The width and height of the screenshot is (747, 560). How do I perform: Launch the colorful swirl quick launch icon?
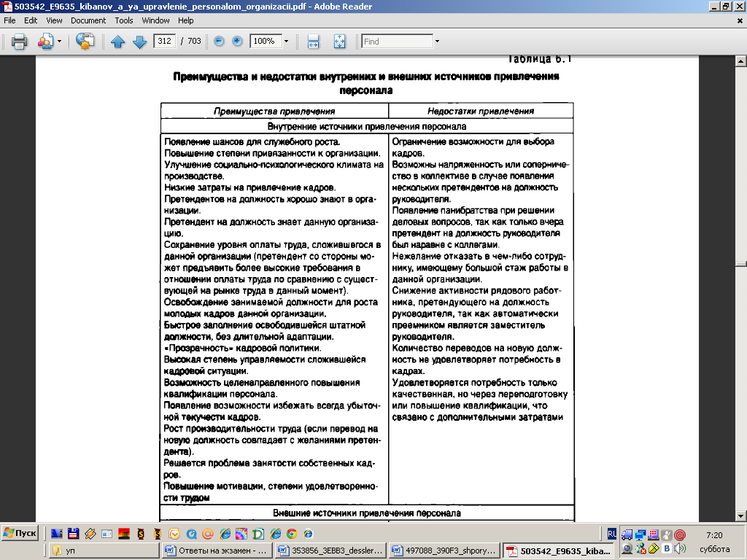[241, 534]
